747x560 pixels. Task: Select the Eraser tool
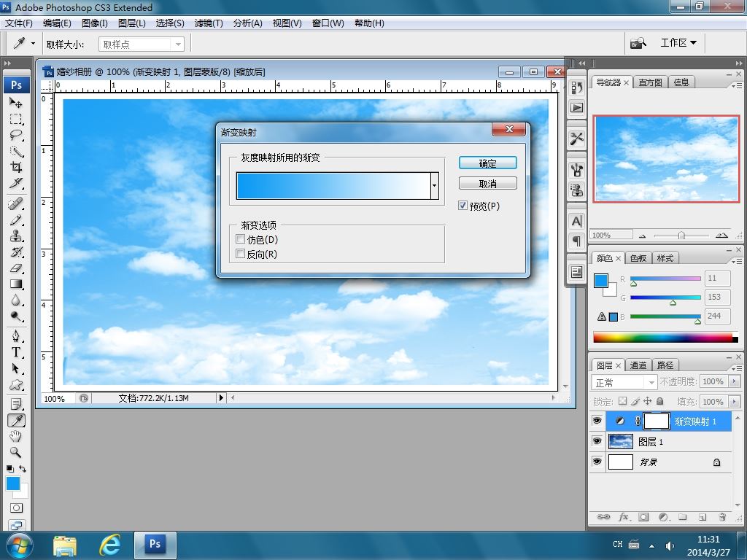pos(16,268)
